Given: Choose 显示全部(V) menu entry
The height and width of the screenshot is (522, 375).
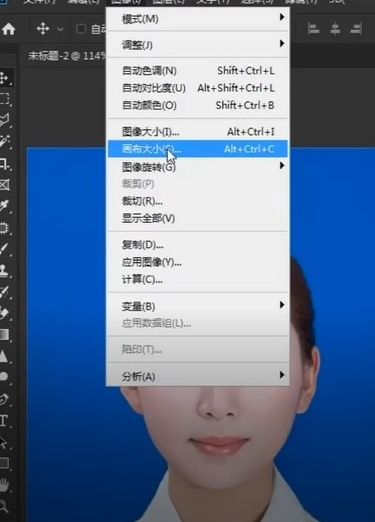Looking at the screenshot, I should 198,218.
